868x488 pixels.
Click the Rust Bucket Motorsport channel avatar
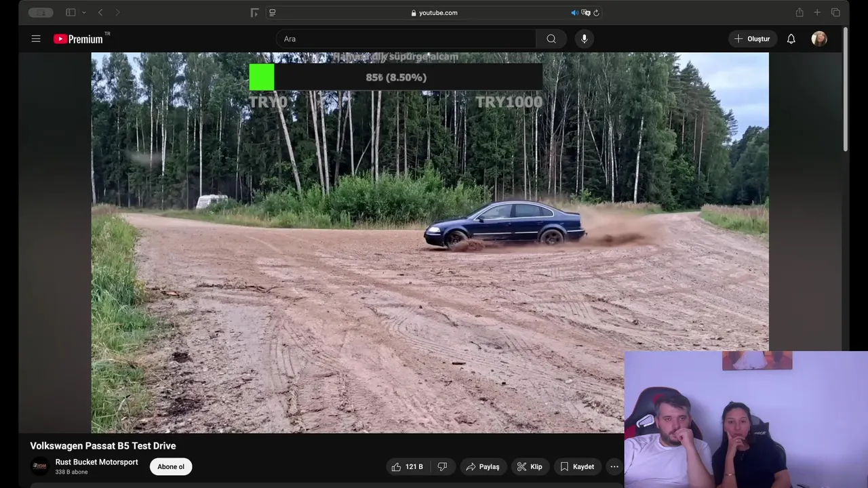click(x=40, y=466)
